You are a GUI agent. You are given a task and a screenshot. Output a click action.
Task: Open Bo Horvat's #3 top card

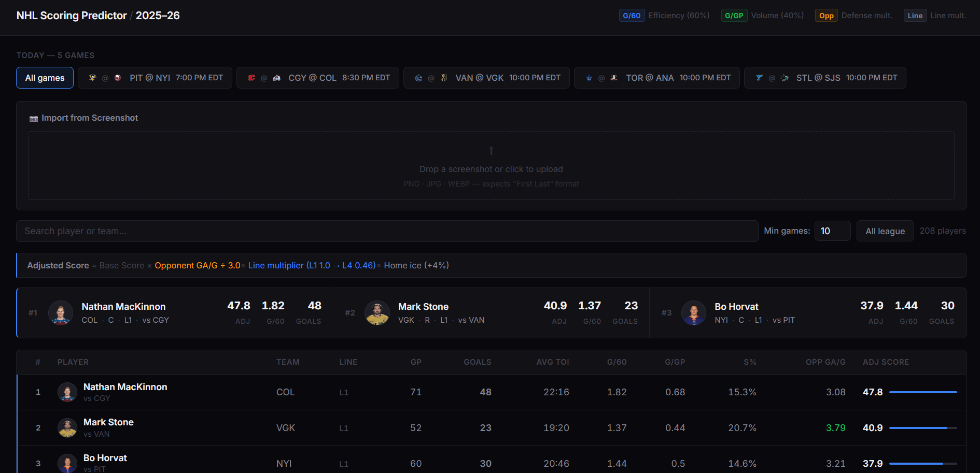[x=807, y=313]
